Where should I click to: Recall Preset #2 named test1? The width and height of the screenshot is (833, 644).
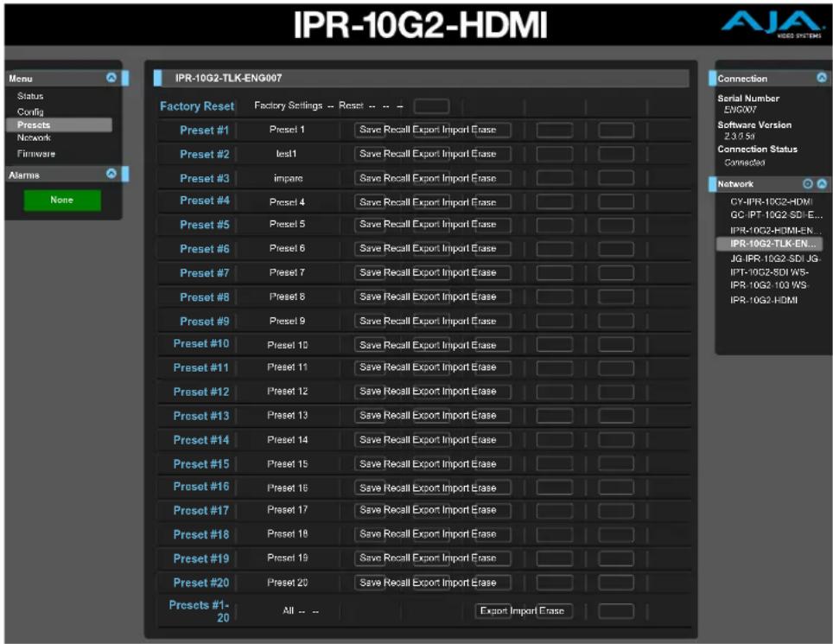pyautogui.click(x=397, y=154)
